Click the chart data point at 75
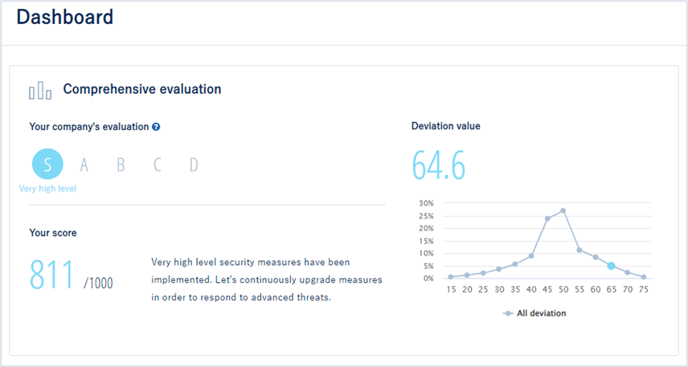 (x=643, y=277)
